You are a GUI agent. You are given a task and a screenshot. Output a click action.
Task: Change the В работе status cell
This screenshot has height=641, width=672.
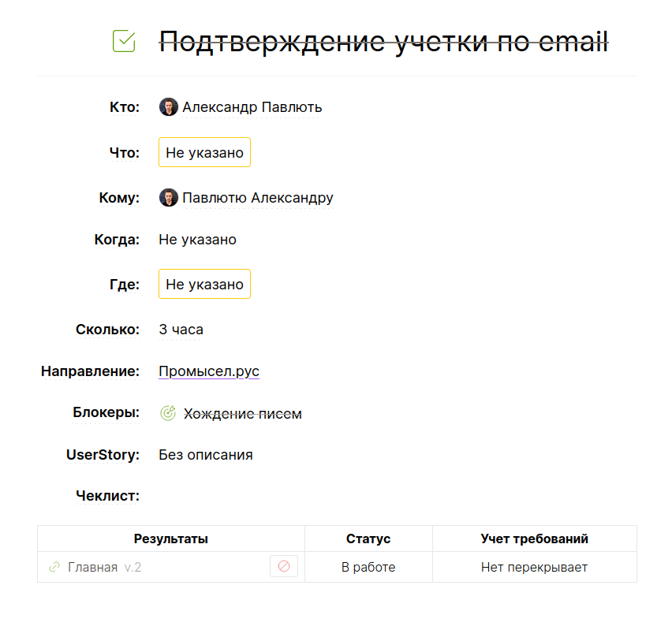(368, 567)
